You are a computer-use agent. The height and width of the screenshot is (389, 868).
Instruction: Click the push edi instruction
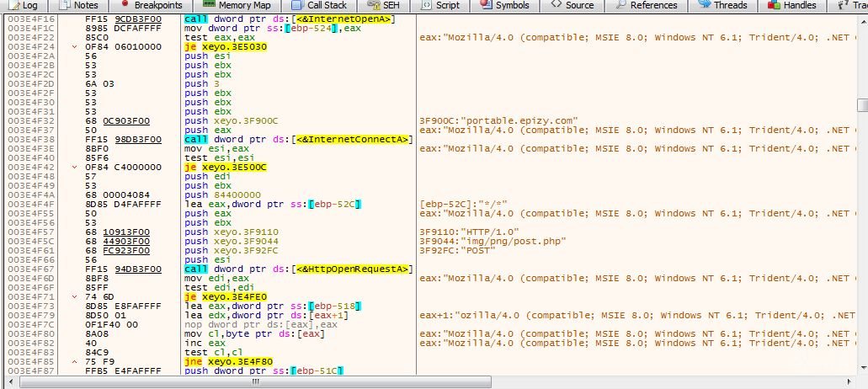pos(208,177)
